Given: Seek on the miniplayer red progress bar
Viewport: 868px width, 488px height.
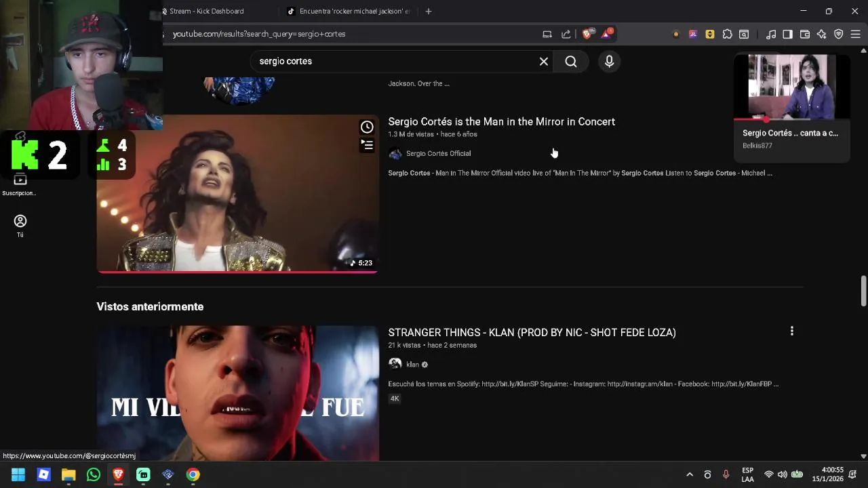Looking at the screenshot, I should [x=791, y=119].
